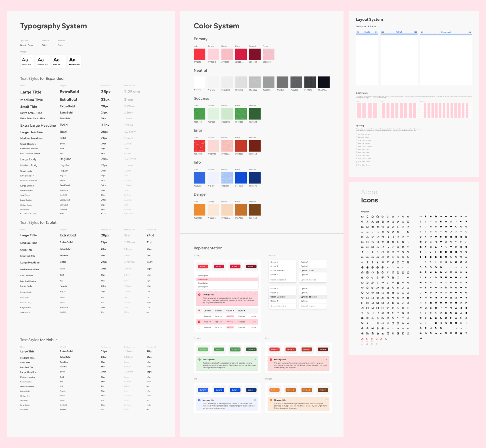
Task: Pick the Primary Main #FF2352 swatch
Action: coord(200,54)
